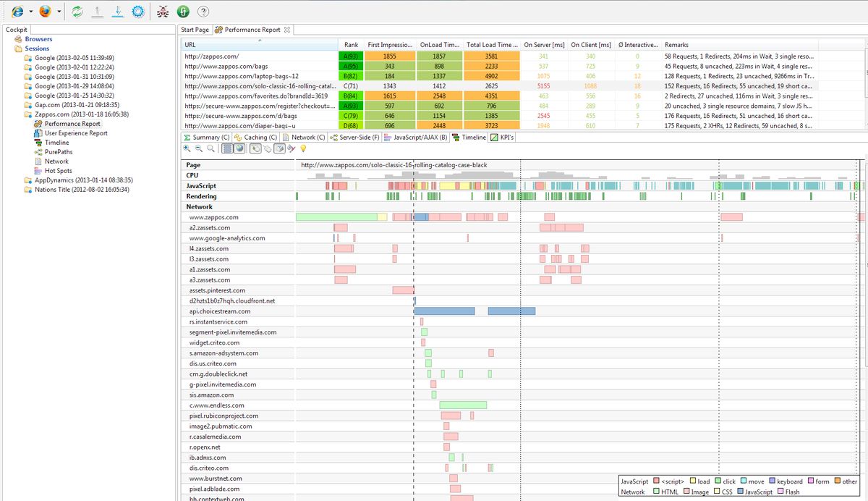Click the PurePaths icon in the Cockpit tree
The height and width of the screenshot is (501, 868).
[x=38, y=152]
